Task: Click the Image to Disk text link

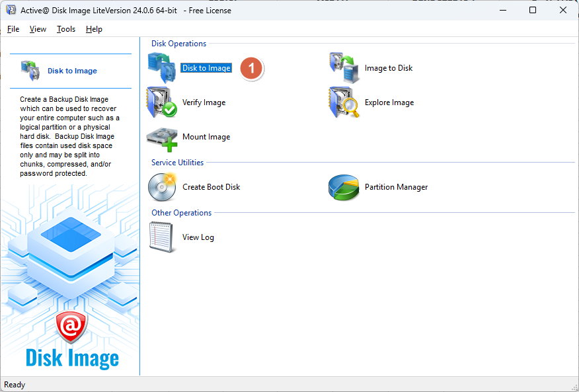Action: [389, 68]
